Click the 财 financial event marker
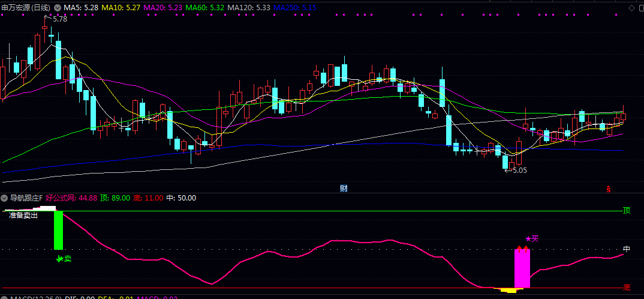Screen dimensions: 644x299 [x=344, y=189]
